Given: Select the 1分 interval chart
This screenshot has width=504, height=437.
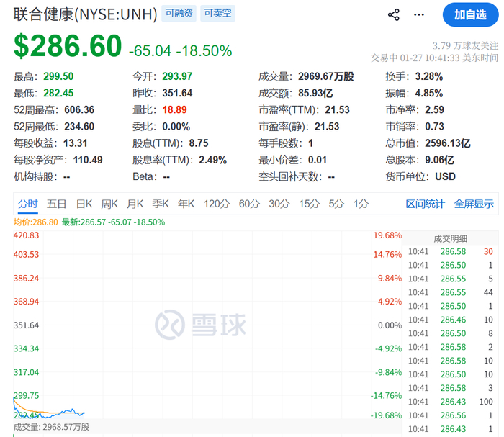Looking at the screenshot, I should pos(361,204).
